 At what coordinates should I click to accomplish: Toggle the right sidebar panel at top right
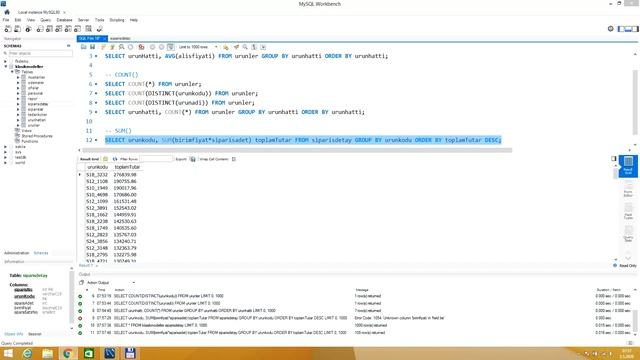coord(635,29)
